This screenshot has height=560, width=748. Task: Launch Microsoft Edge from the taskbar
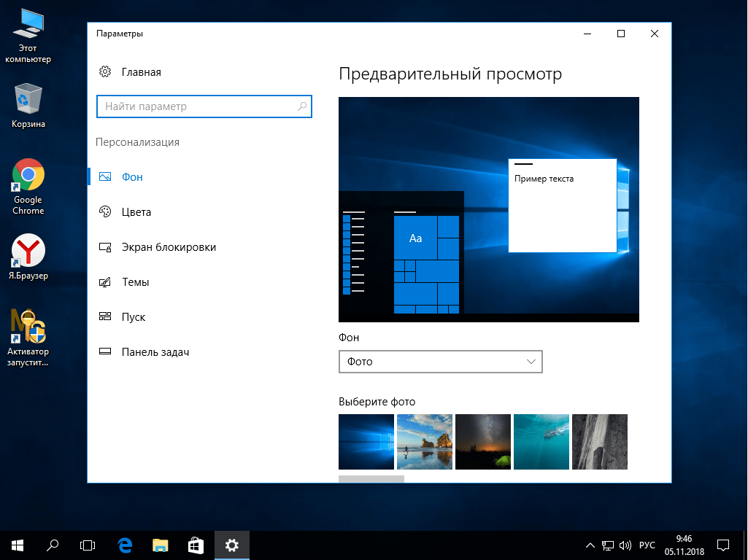(x=123, y=545)
